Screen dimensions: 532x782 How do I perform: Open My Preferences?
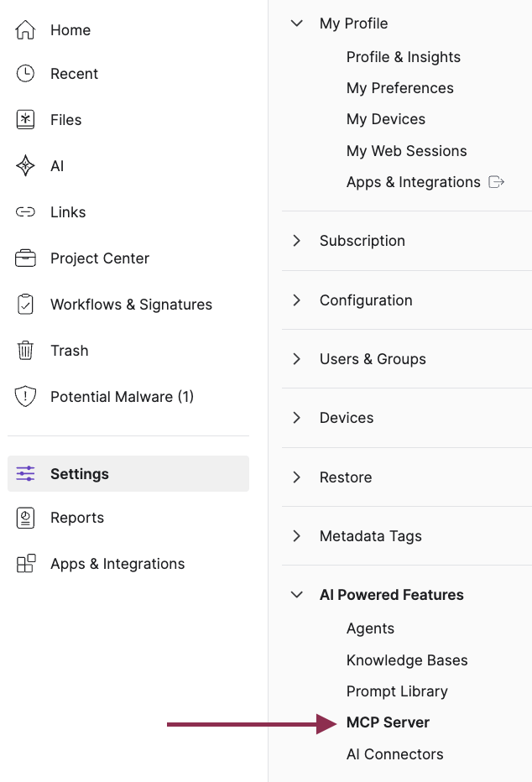coord(400,88)
